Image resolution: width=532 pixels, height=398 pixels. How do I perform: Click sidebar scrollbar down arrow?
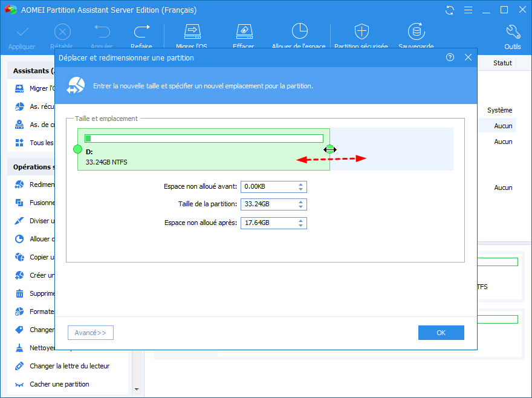[x=137, y=390]
